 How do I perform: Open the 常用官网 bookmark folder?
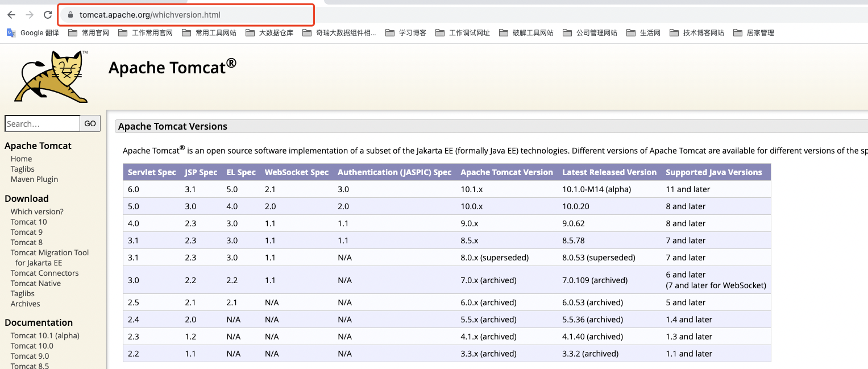[x=89, y=33]
